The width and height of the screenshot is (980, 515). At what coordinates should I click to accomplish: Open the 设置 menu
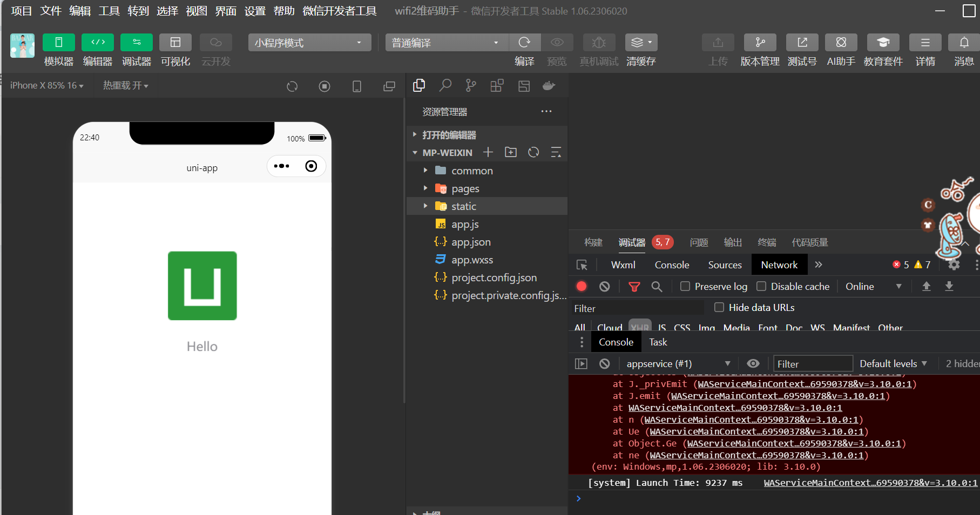point(255,11)
